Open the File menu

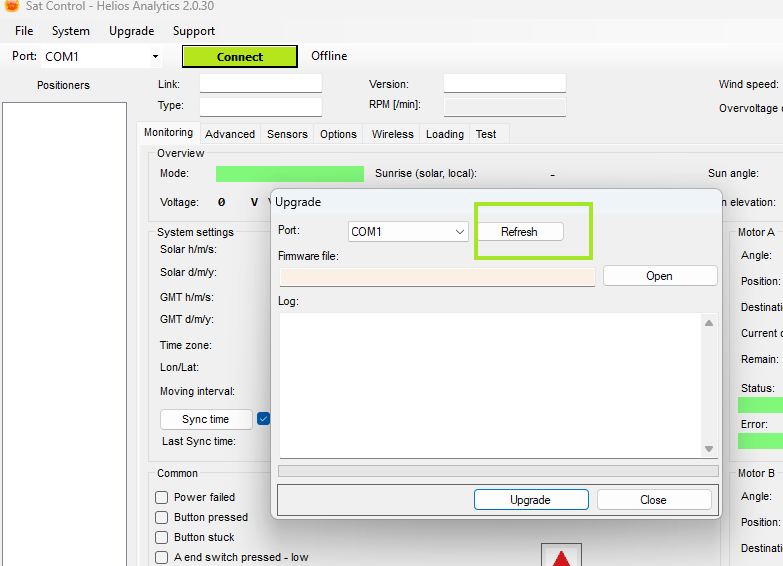[x=24, y=31]
